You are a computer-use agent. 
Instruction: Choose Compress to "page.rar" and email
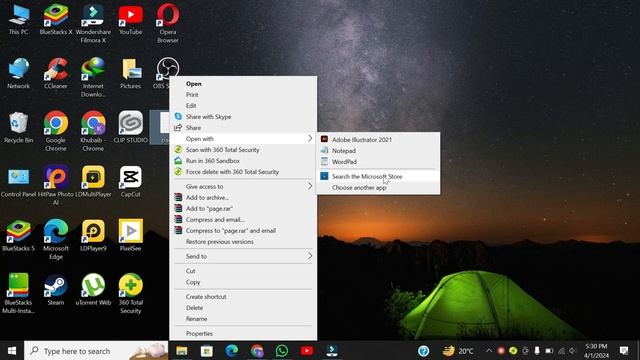tap(243, 231)
